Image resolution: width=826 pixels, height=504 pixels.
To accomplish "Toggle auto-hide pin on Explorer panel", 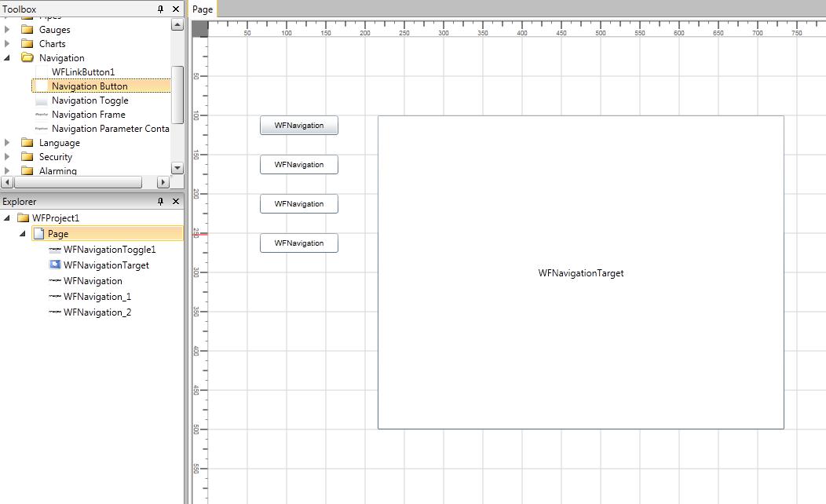I will point(161,202).
